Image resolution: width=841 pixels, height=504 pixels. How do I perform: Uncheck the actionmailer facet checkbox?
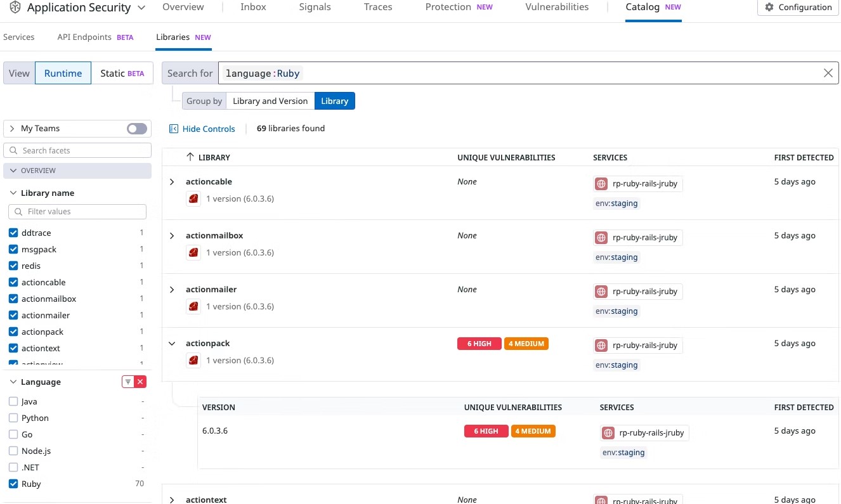click(13, 315)
